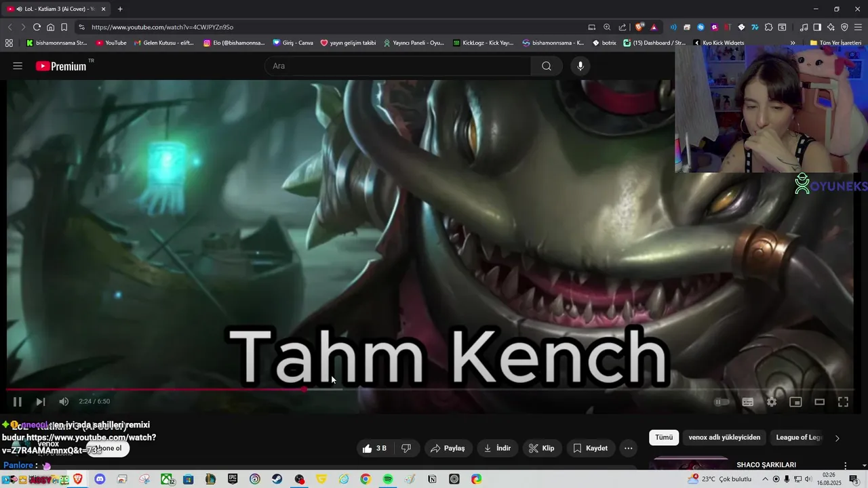The image size is (868, 488).
Task: Open new browser tab
Action: (x=120, y=9)
